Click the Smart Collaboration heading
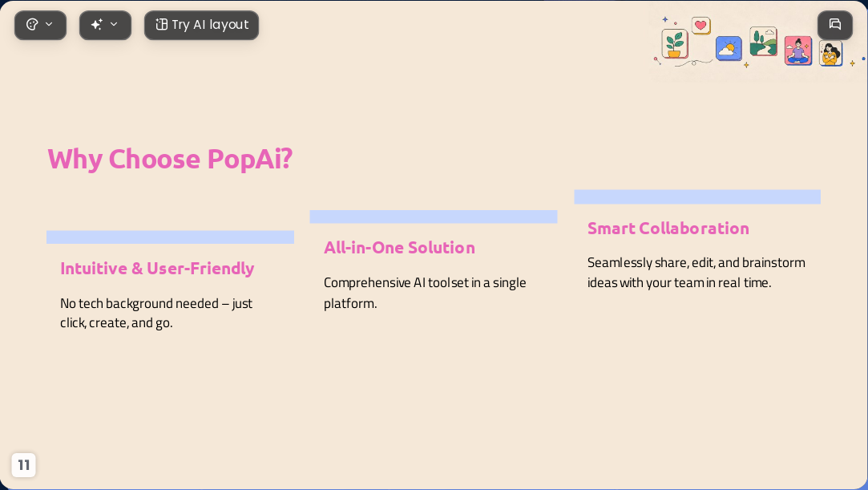Viewport: 868px width, 490px height. click(x=668, y=228)
